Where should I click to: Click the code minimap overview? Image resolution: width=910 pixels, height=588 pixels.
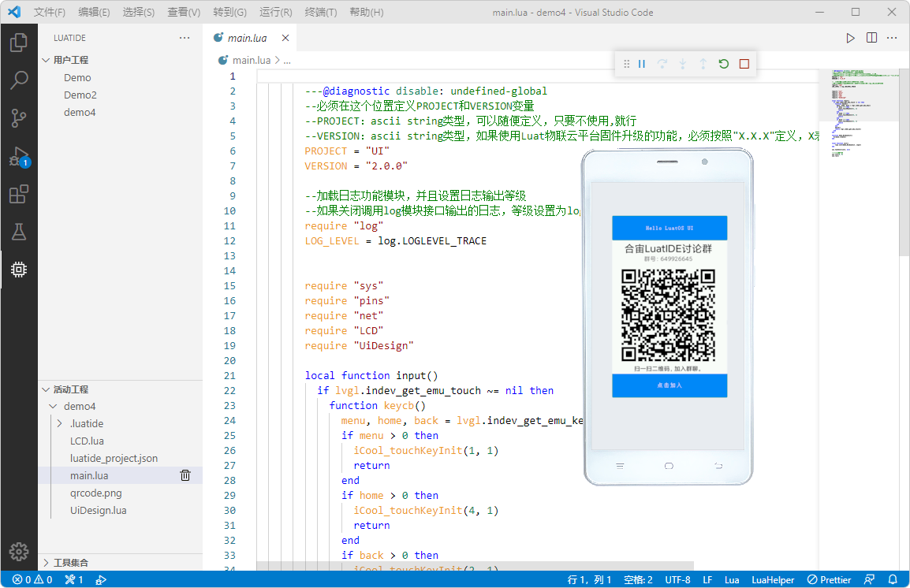coord(859,116)
